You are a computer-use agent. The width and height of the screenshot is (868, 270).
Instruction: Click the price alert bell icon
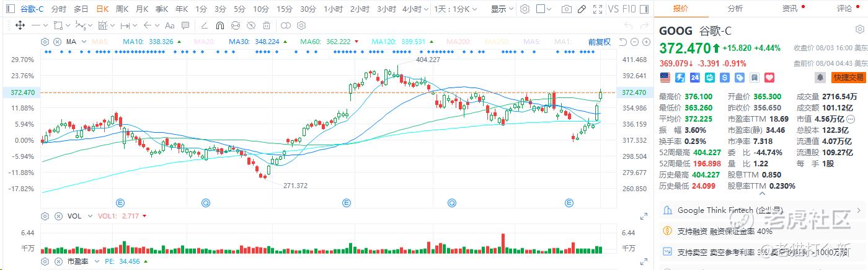tap(820, 78)
